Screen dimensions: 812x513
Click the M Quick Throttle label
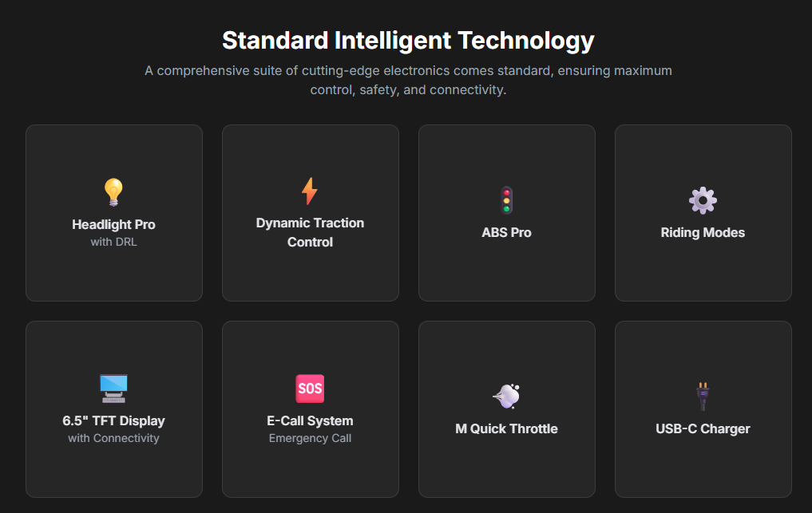point(506,428)
